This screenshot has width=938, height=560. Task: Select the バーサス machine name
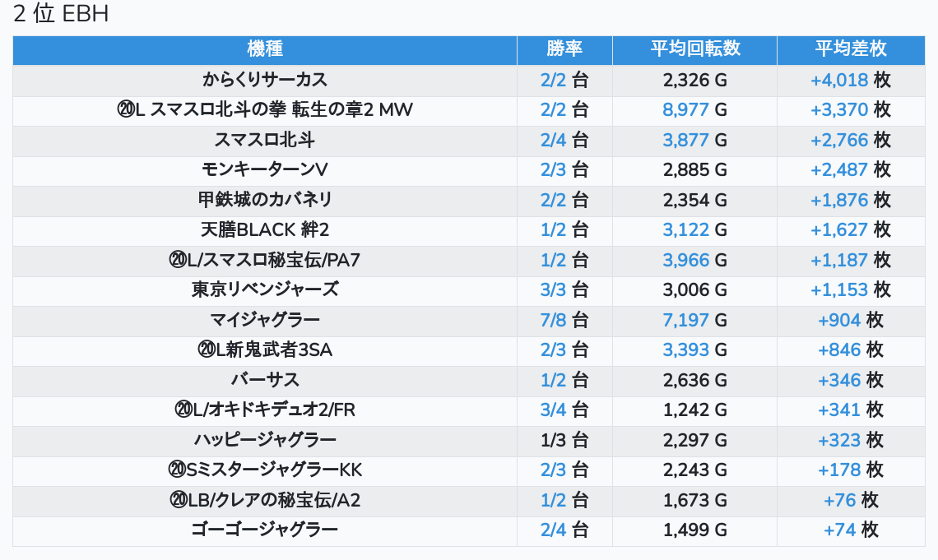pos(264,380)
